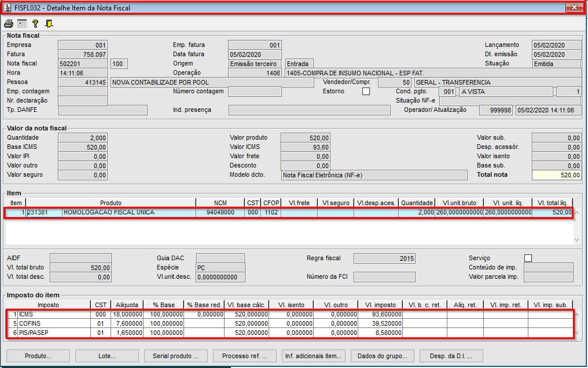Click the Origem field Emissão terceiro
This screenshot has width=588, height=368.
coord(255,64)
